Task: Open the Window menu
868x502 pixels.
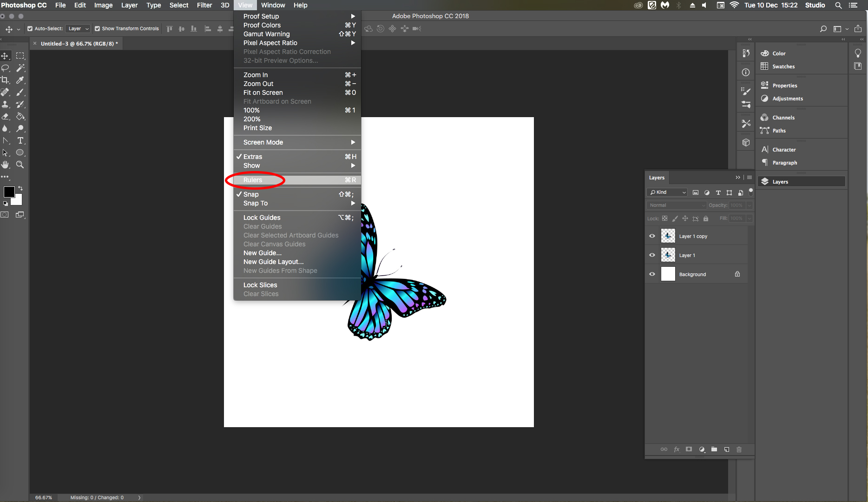Action: pyautogui.click(x=273, y=5)
